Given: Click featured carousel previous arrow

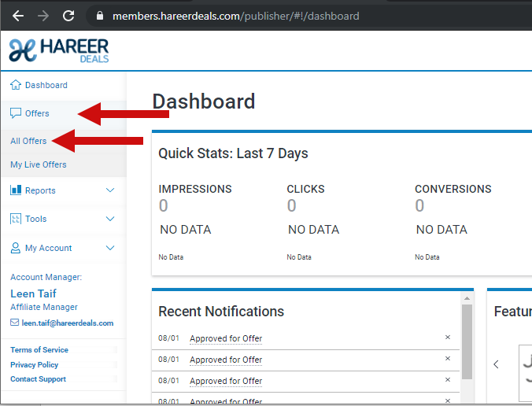Looking at the screenshot, I should pyautogui.click(x=496, y=364).
